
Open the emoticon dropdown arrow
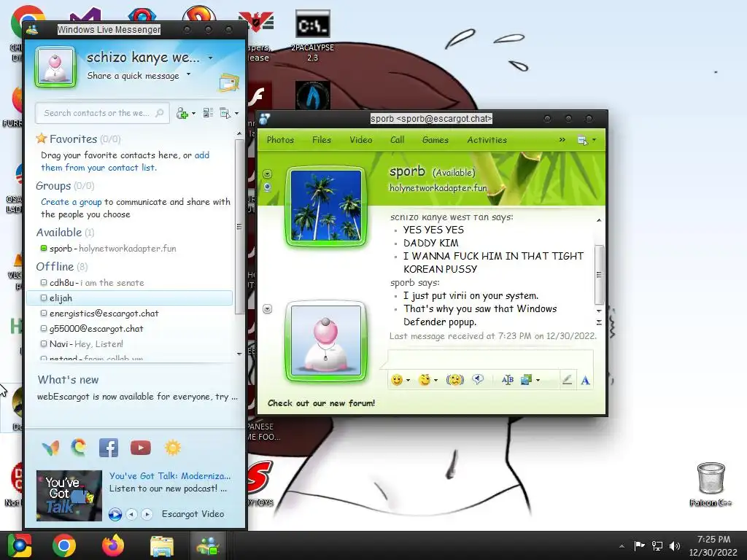(409, 381)
